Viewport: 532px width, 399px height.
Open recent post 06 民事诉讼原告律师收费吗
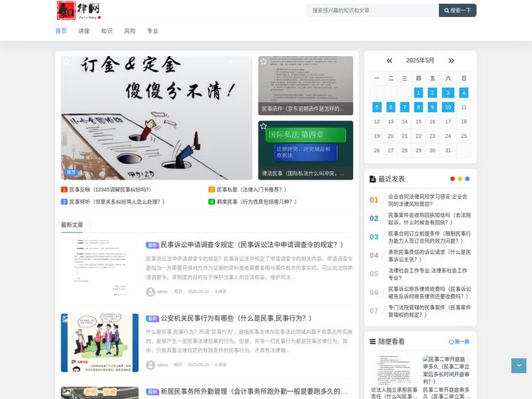[429, 293]
